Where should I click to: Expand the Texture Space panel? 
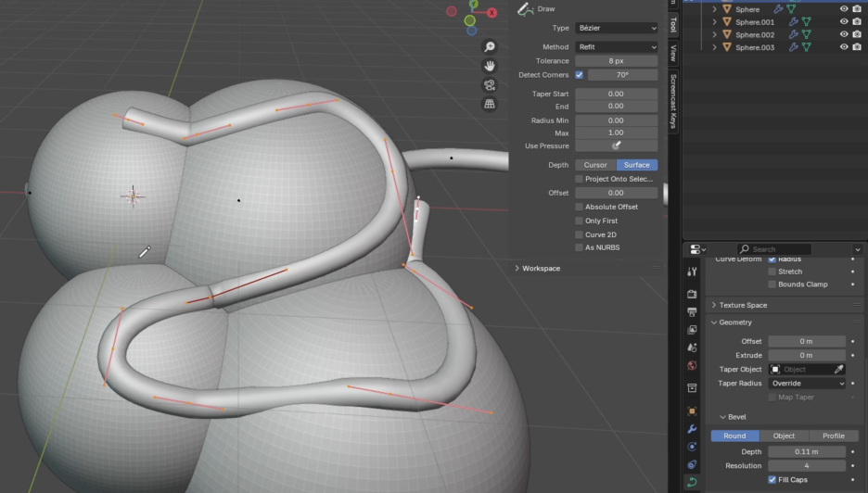713,305
